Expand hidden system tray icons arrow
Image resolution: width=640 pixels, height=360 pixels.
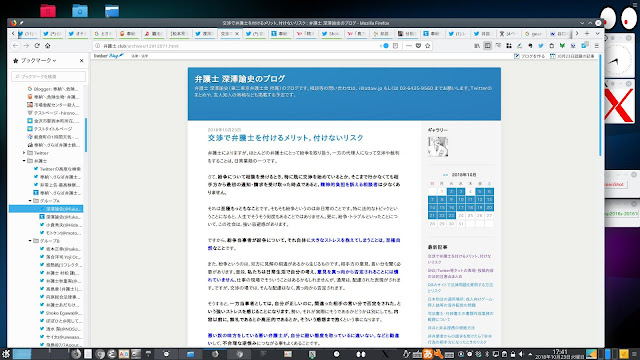click(530, 354)
